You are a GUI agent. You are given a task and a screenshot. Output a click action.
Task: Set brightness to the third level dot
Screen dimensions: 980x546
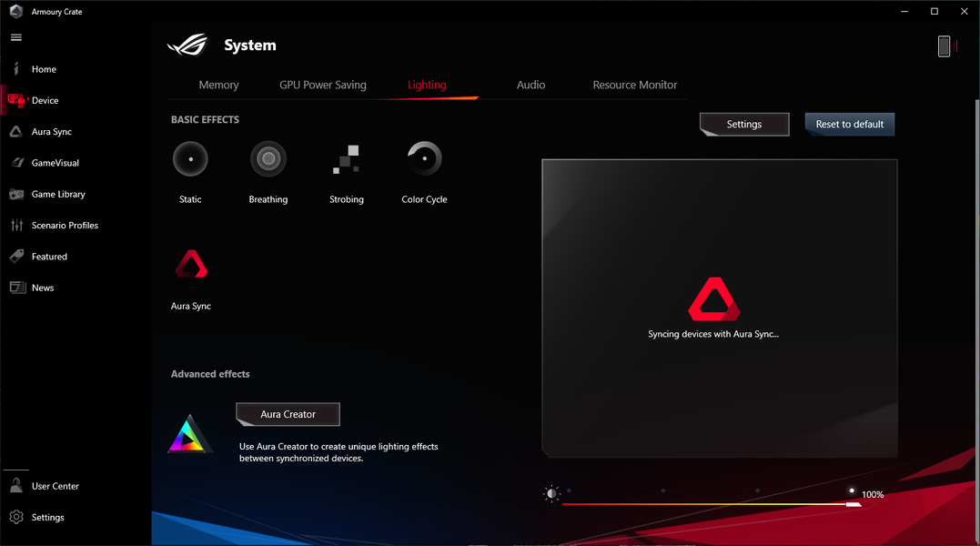point(757,490)
